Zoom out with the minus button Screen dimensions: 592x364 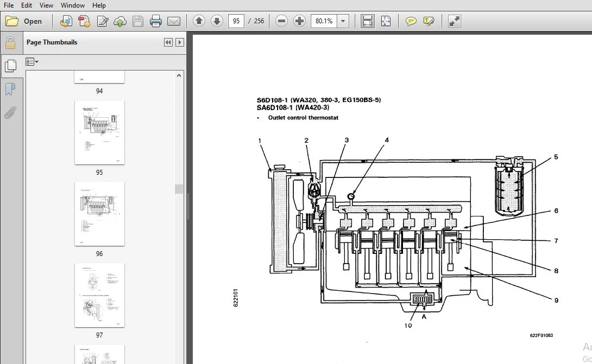pyautogui.click(x=281, y=21)
